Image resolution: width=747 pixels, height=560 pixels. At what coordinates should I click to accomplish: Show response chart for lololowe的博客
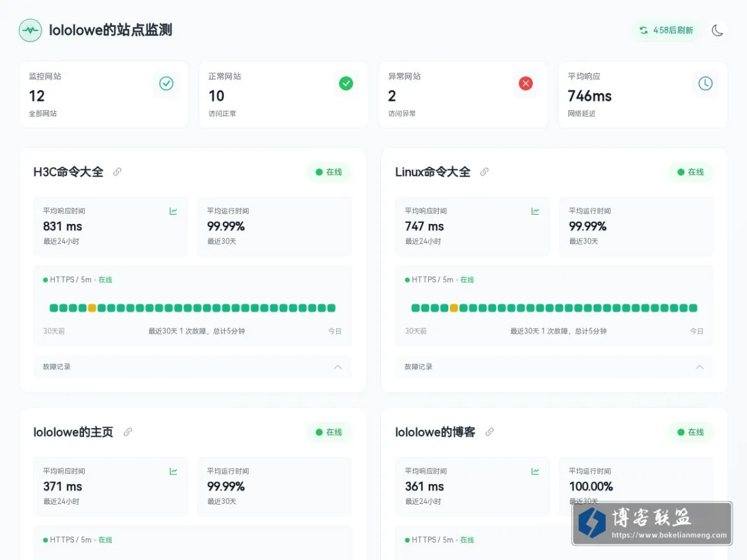[535, 471]
